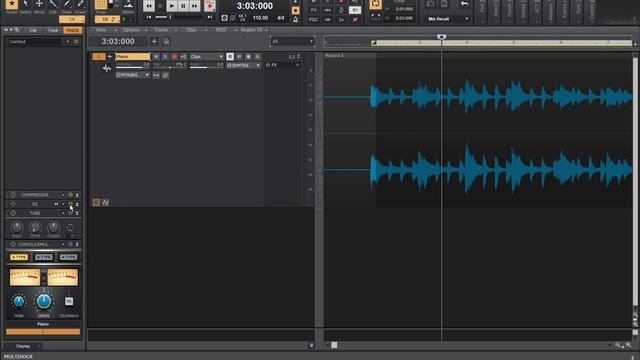This screenshot has width=640, height=360.
Task: Select the Smart tool
Action: [x=12, y=5]
